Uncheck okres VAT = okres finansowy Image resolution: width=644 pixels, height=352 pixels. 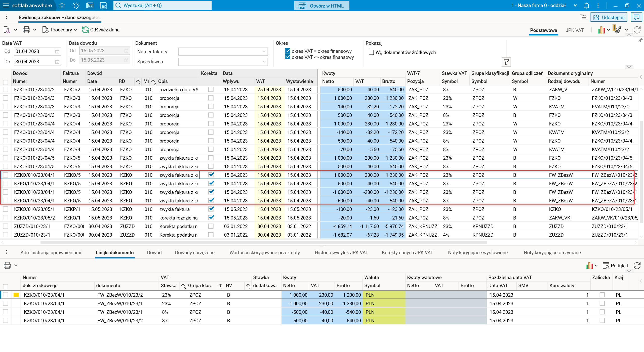click(288, 51)
